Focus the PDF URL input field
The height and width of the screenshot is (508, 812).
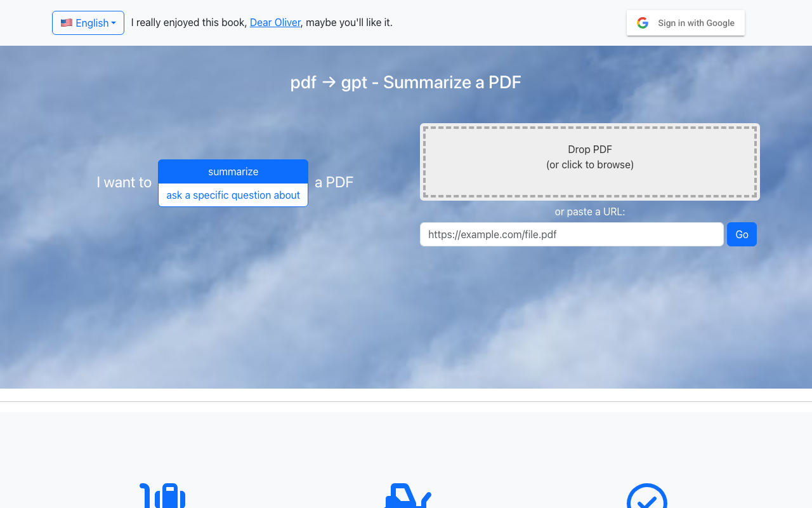[x=571, y=234]
